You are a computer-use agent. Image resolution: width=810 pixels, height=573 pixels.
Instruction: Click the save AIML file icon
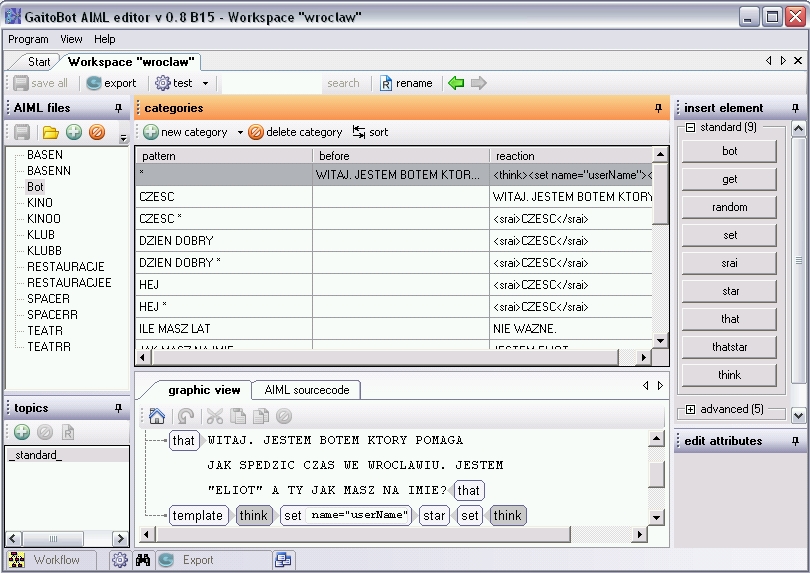pos(21,132)
